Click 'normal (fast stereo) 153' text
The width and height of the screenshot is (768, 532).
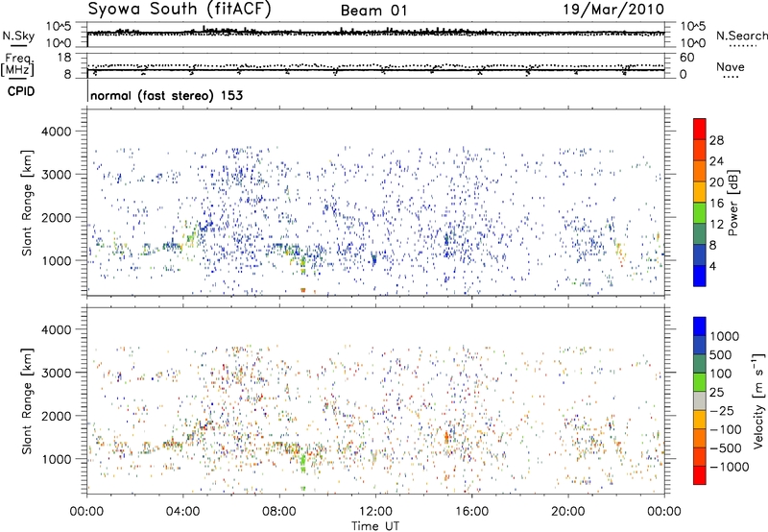166,95
